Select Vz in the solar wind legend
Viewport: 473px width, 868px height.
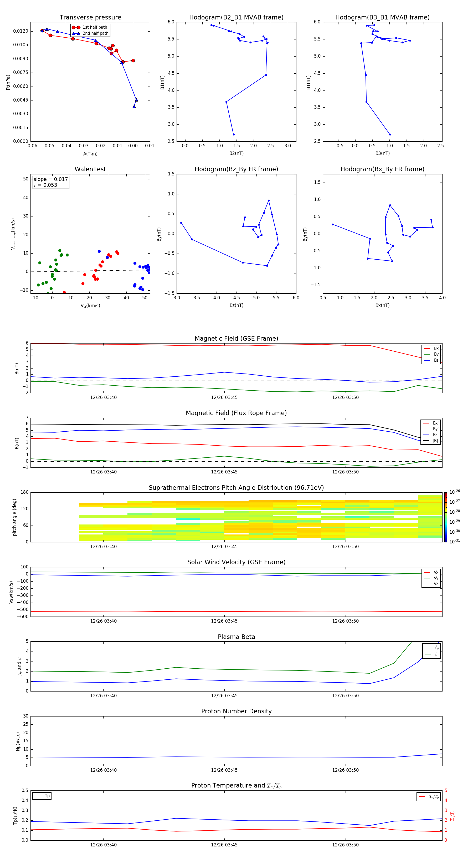pos(431,584)
